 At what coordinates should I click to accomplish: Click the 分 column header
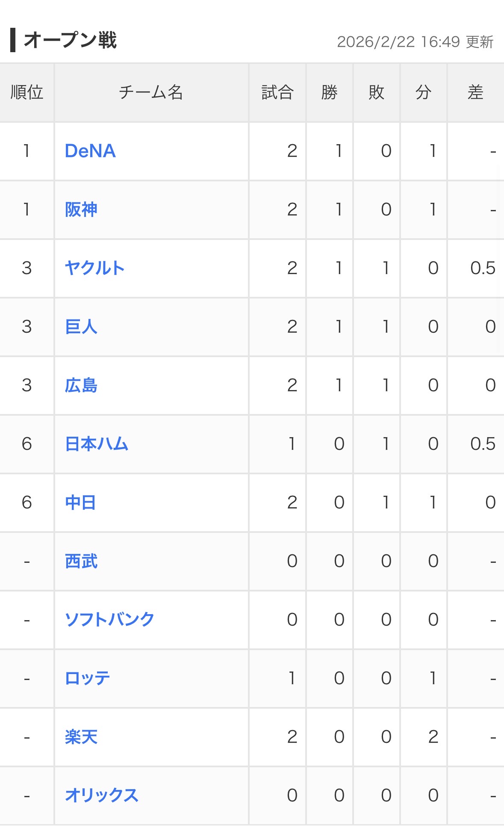tap(424, 92)
